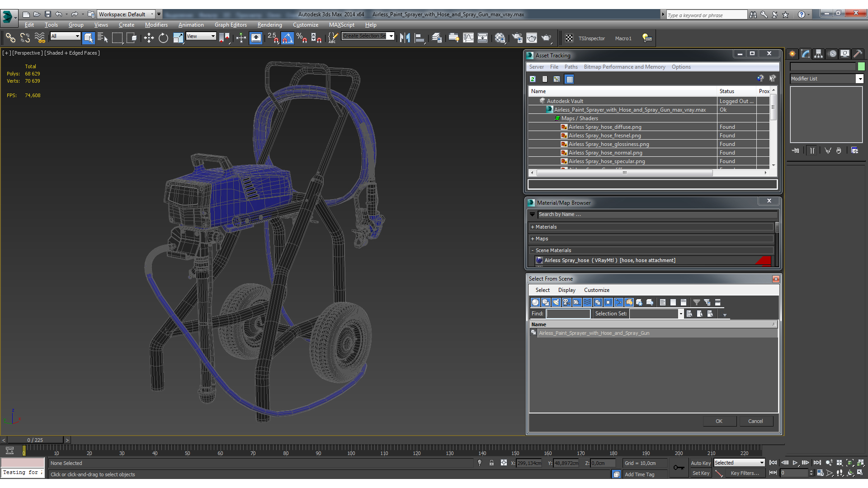
Task: Select the Link tool in main toolbar
Action: coord(9,38)
